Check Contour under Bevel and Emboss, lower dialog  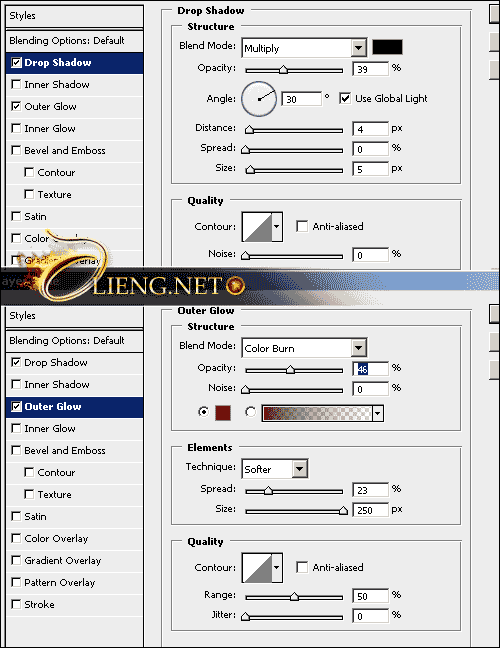pos(29,472)
